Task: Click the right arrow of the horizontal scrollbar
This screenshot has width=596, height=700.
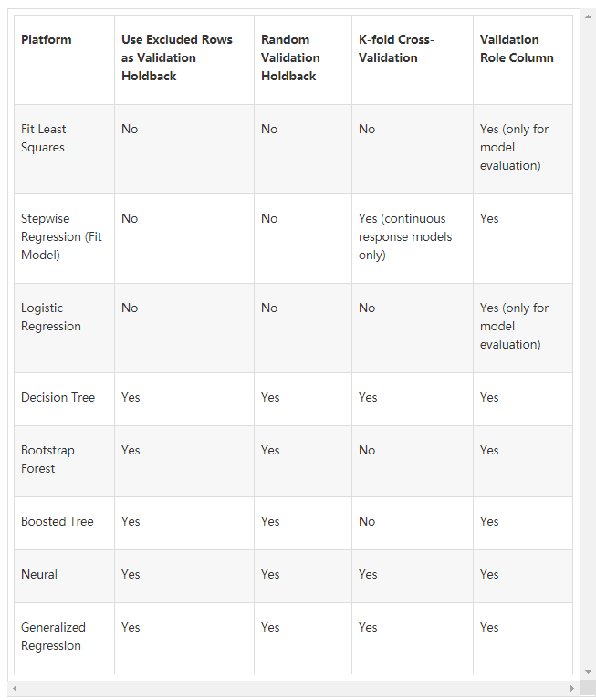Action: [572, 687]
